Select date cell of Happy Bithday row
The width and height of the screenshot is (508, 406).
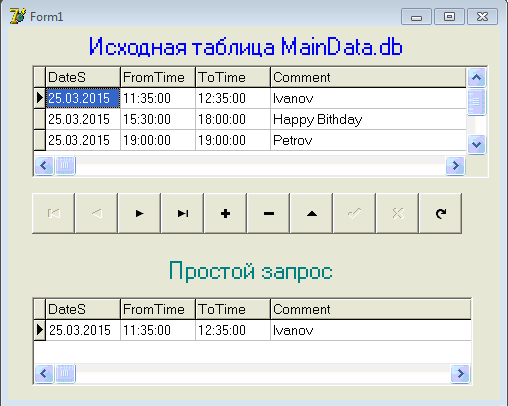(83, 119)
